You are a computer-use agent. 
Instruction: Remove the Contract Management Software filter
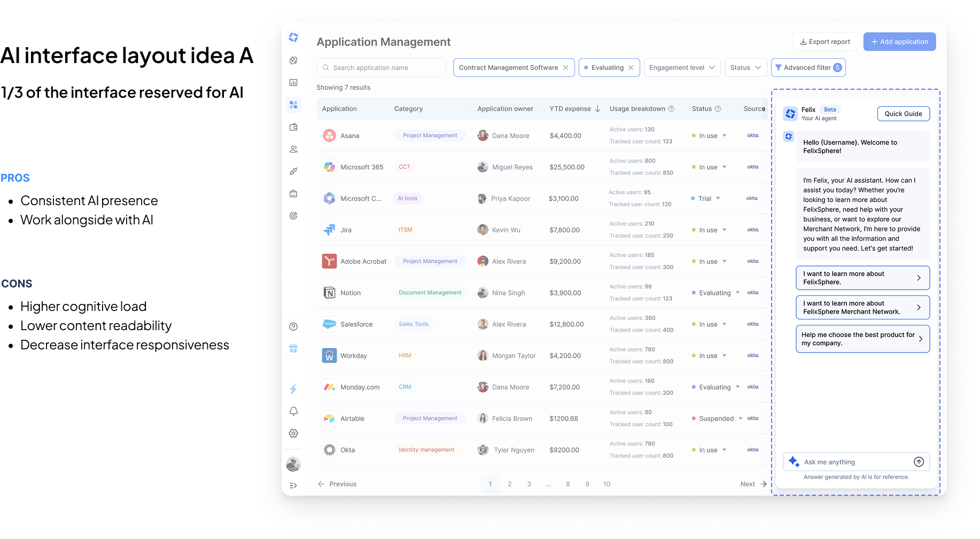point(565,68)
